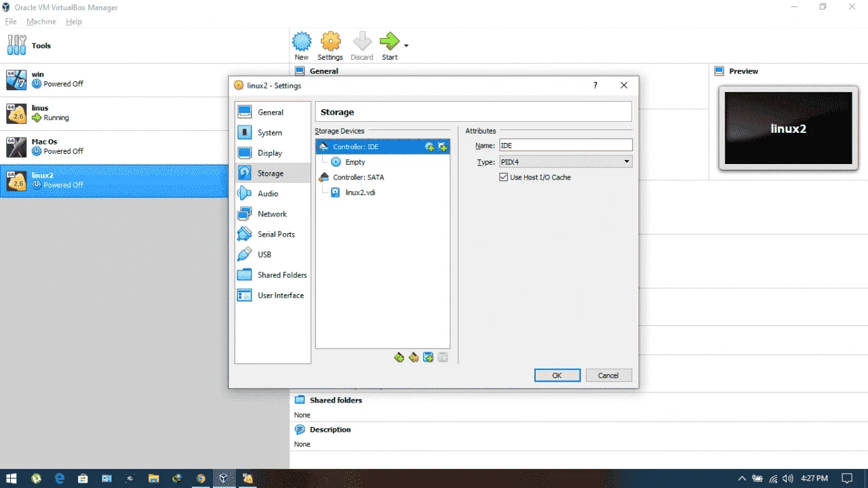
Task: Go to the Audio settings category
Action: [273, 194]
